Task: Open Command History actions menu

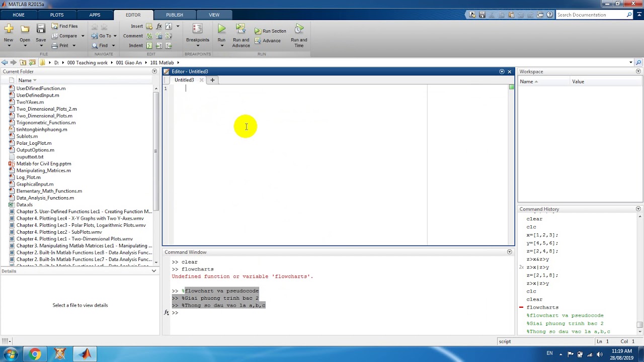Action: coord(638,209)
